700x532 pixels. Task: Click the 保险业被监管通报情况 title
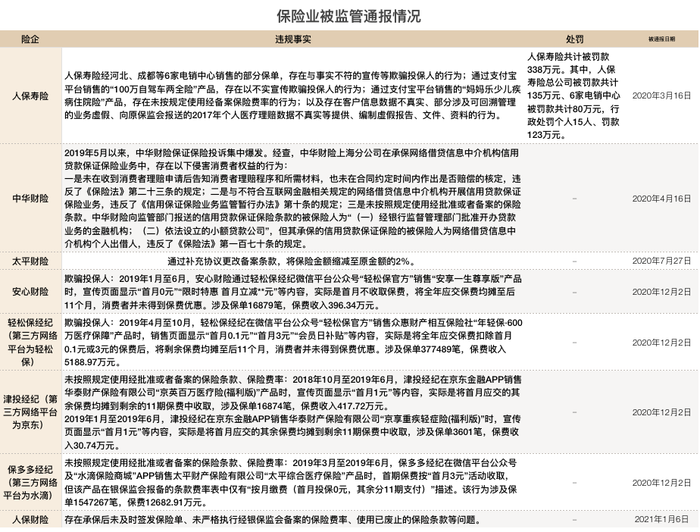(x=349, y=17)
